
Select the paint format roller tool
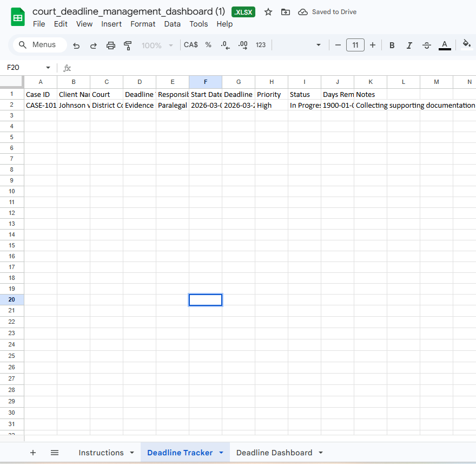pos(128,45)
